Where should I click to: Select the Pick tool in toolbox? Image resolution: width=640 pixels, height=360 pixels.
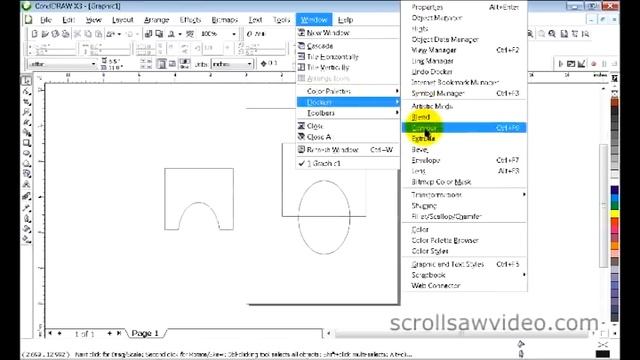27,80
